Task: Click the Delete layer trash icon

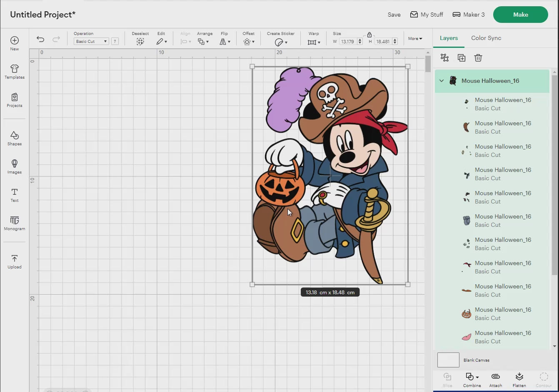Action: pos(478,58)
